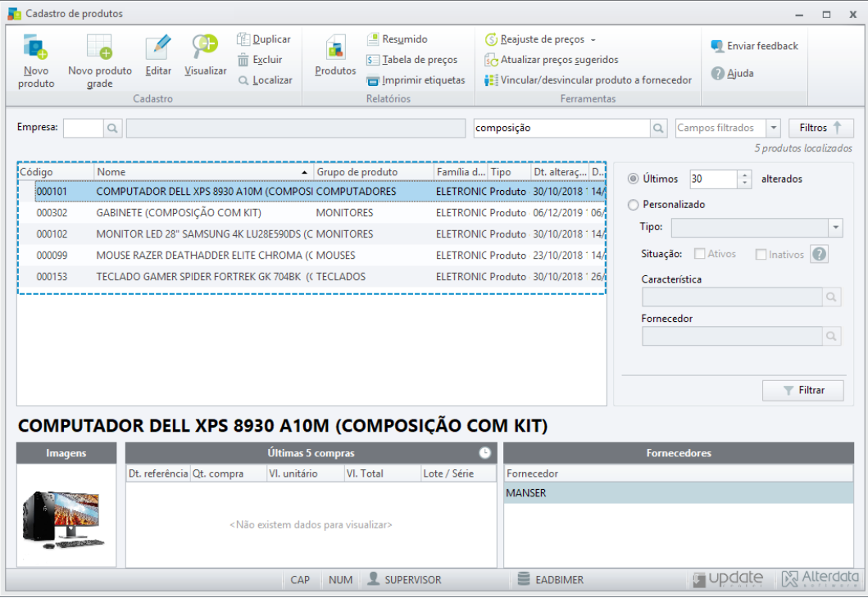The height and width of the screenshot is (598, 868).
Task: Click the Tipo column header
Action: [x=509, y=172]
